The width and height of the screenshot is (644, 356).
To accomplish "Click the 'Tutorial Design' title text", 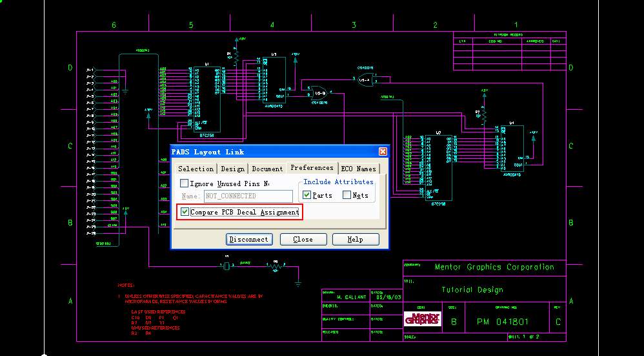I will [x=472, y=290].
